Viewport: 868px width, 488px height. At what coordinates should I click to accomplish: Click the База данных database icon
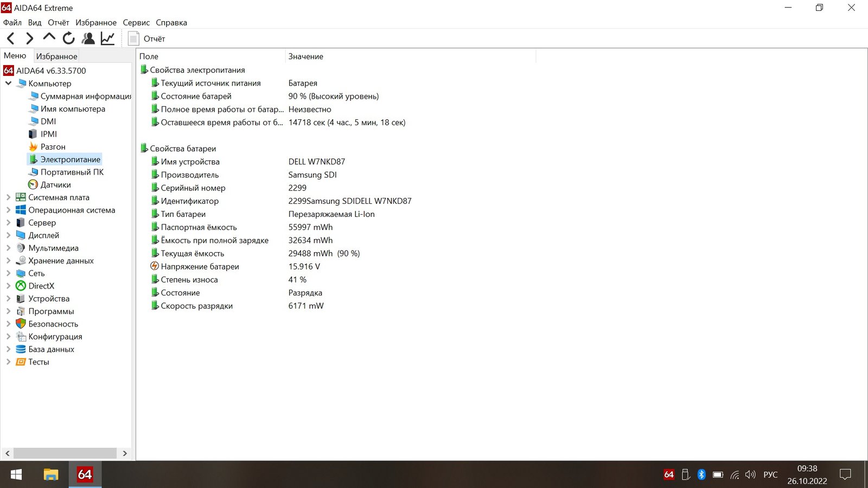pos(21,349)
